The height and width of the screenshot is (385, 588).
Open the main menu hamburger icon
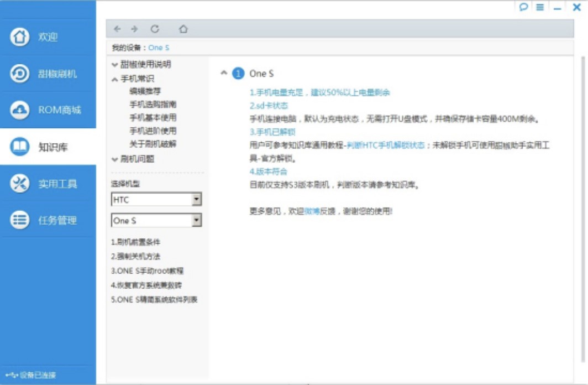coord(540,7)
